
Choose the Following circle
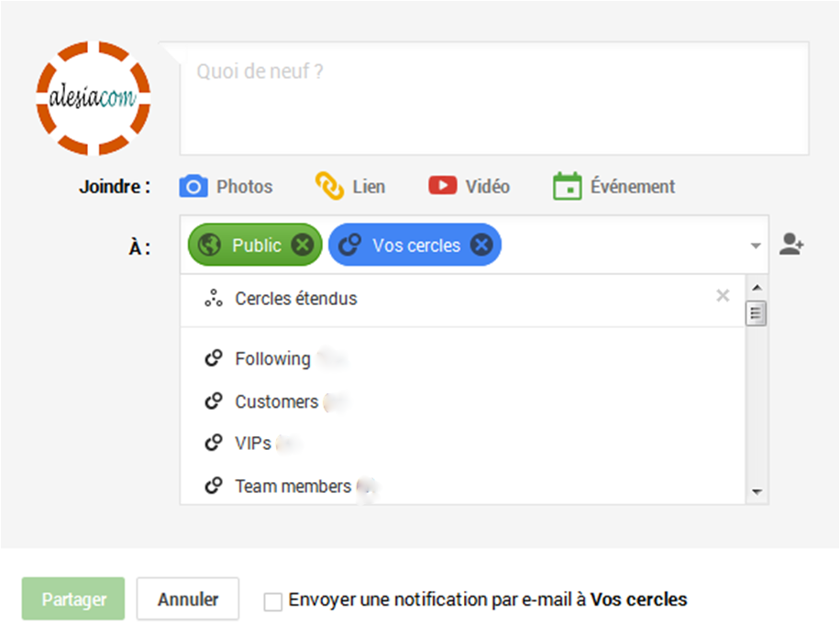click(272, 359)
